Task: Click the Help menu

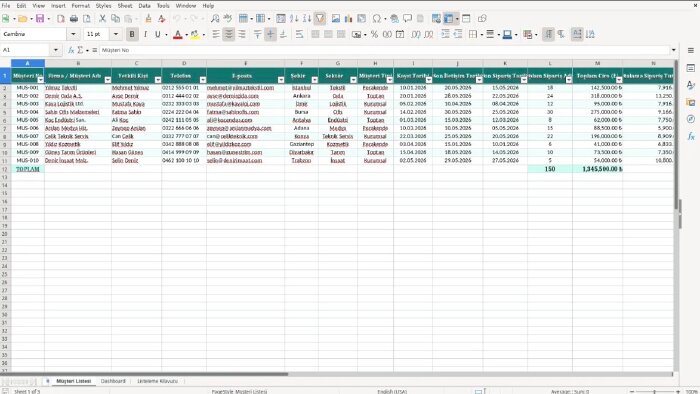Action: 208,6
